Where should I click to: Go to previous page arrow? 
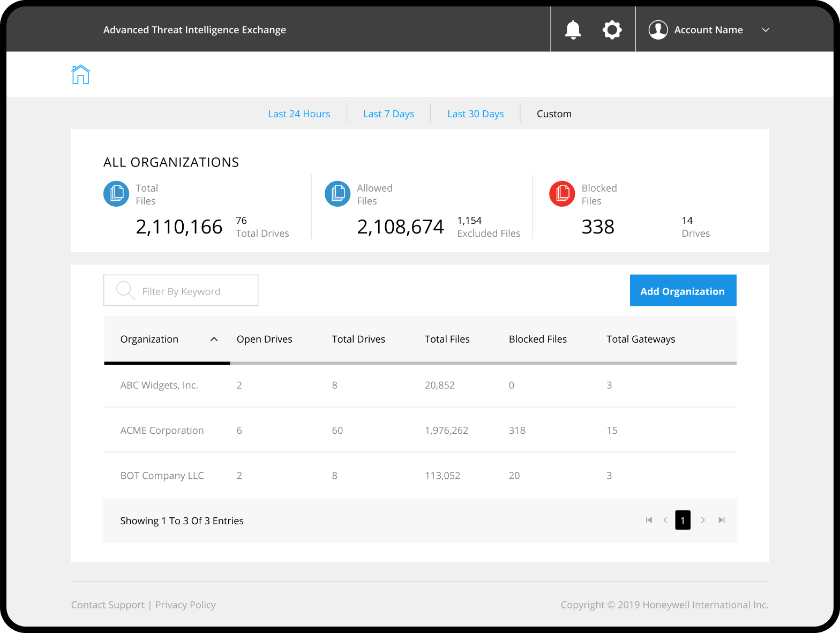[x=665, y=520]
